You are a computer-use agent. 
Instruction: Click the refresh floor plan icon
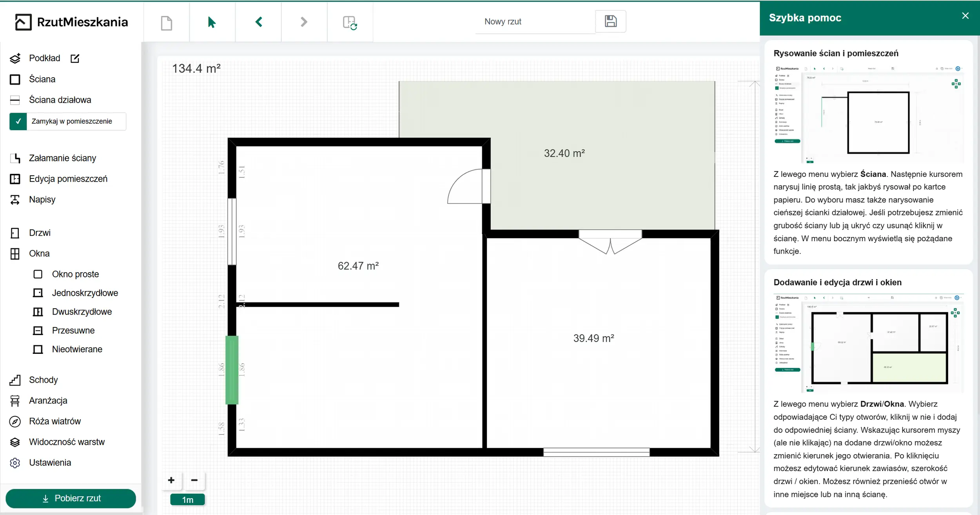point(350,22)
